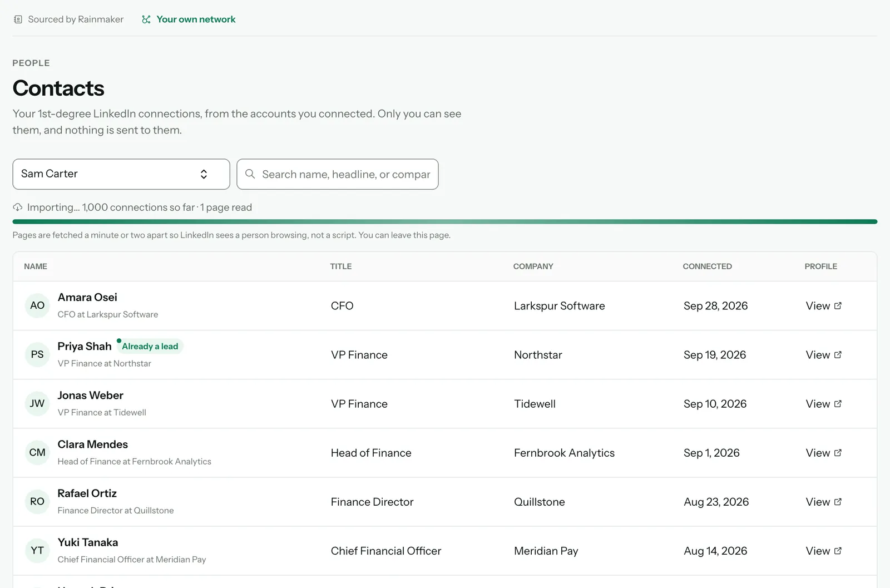This screenshot has width=890, height=588.
Task: Click the up-down chevron in account selector
Action: pos(204,174)
